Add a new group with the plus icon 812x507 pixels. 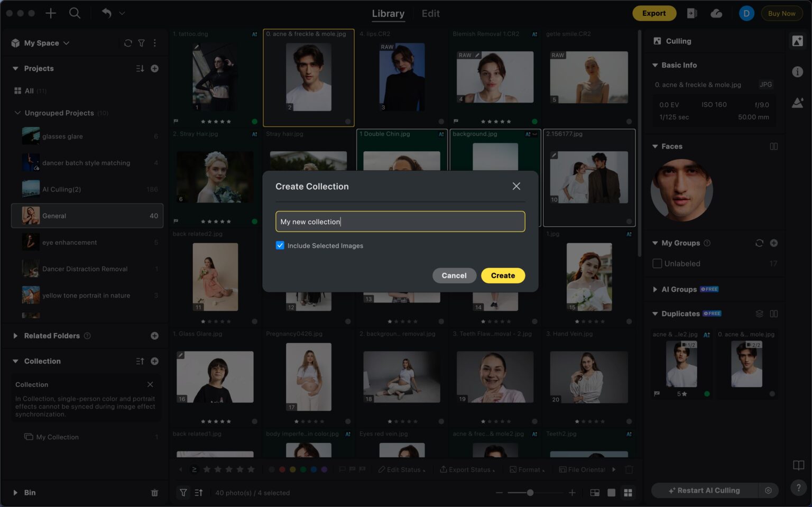pos(774,243)
